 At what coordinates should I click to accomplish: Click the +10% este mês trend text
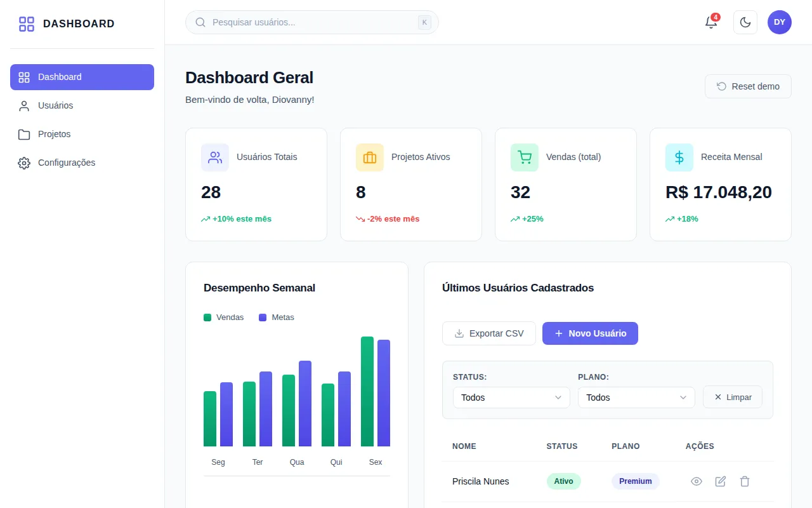pos(242,219)
